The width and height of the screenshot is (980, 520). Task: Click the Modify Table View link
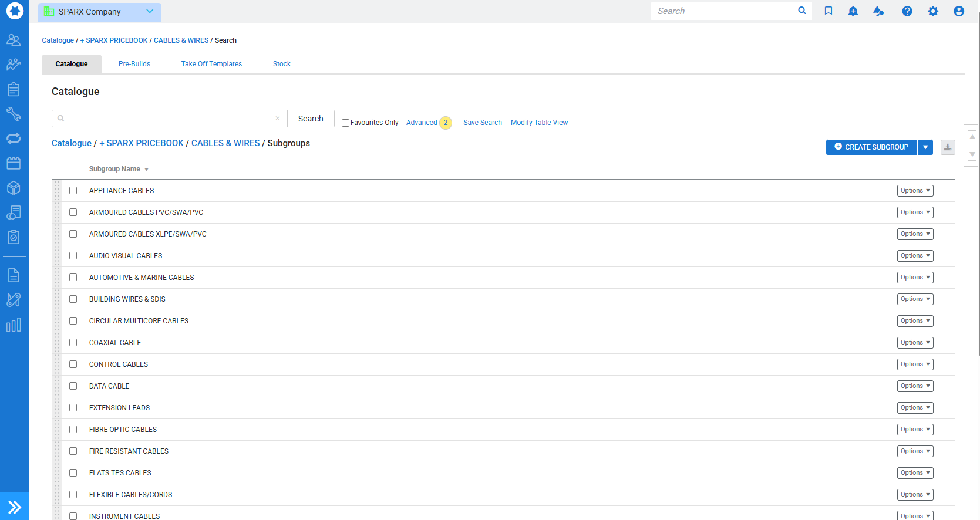(x=539, y=123)
